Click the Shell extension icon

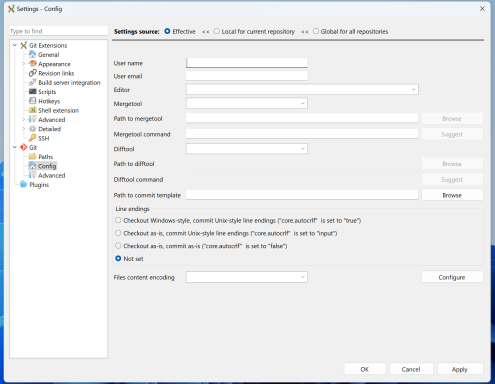(32, 110)
